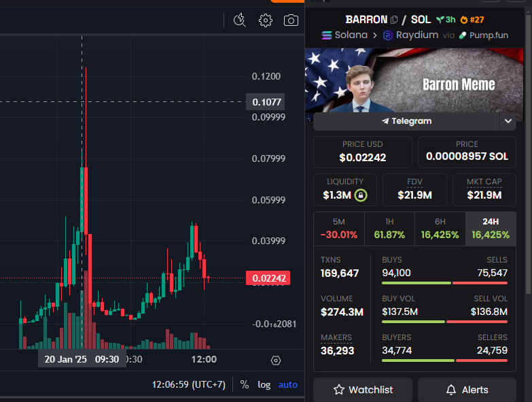The height and width of the screenshot is (402, 532).
Task: Toggle log scale on chart
Action: (x=264, y=385)
